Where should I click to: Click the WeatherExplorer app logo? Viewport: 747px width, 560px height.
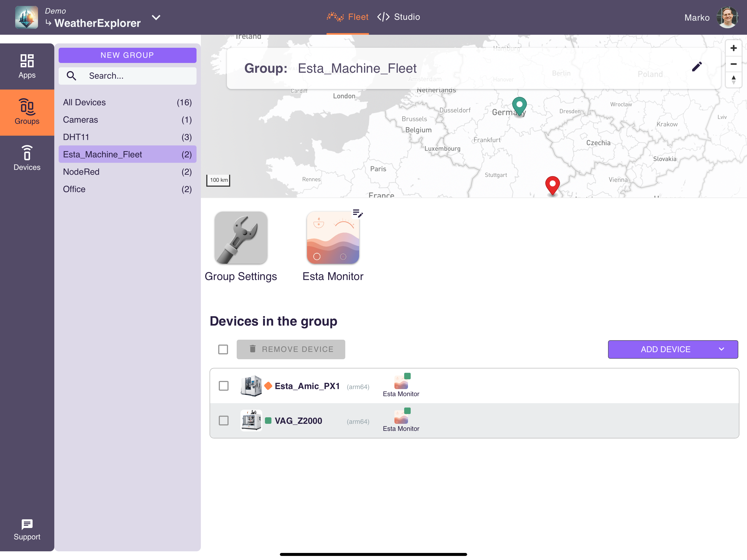tap(27, 17)
